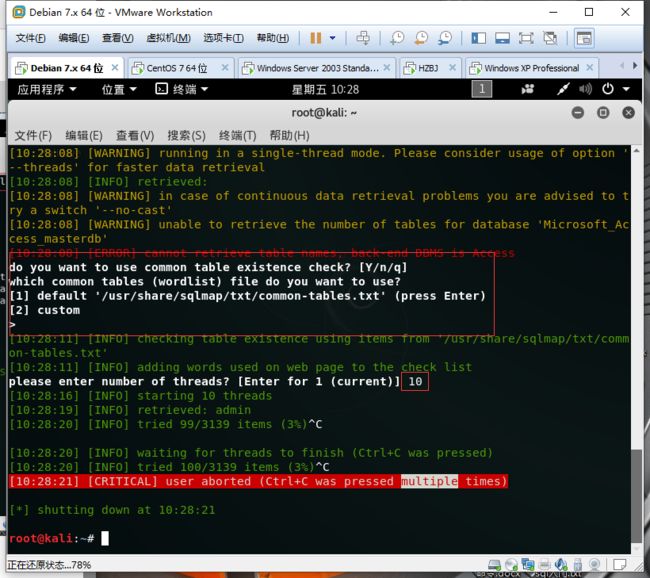The width and height of the screenshot is (650, 578).
Task: Switch to Windows Server 2003 Standard tab
Action: pyautogui.click(x=317, y=68)
